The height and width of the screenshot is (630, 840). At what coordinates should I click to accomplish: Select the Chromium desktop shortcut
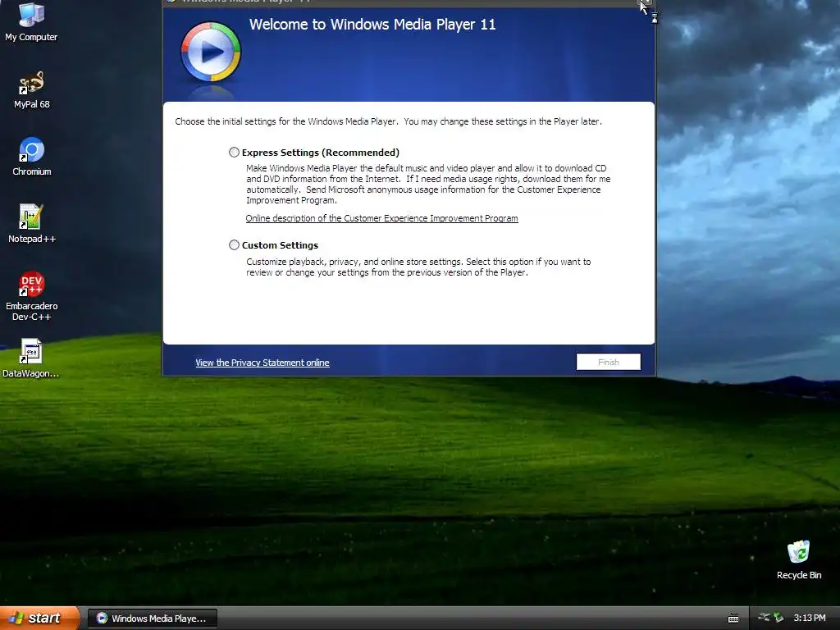[x=32, y=157]
